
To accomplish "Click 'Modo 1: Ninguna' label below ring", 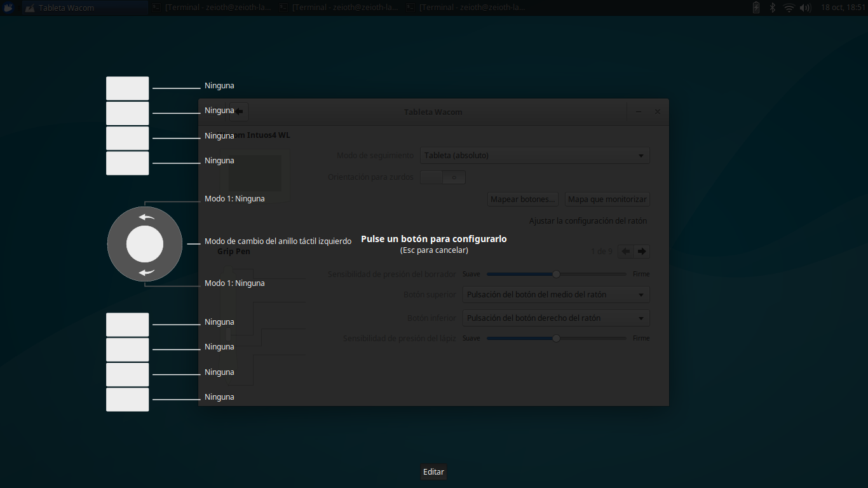I will pos(234,283).
